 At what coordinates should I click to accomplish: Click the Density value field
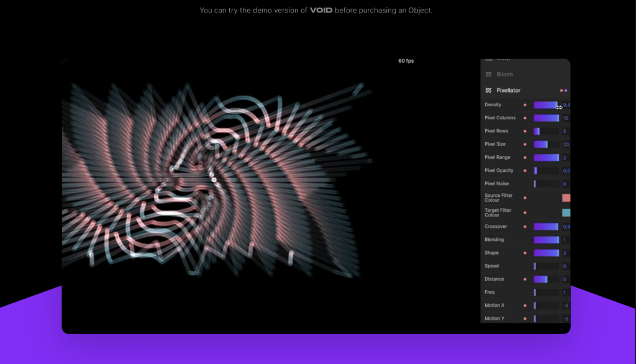566,105
